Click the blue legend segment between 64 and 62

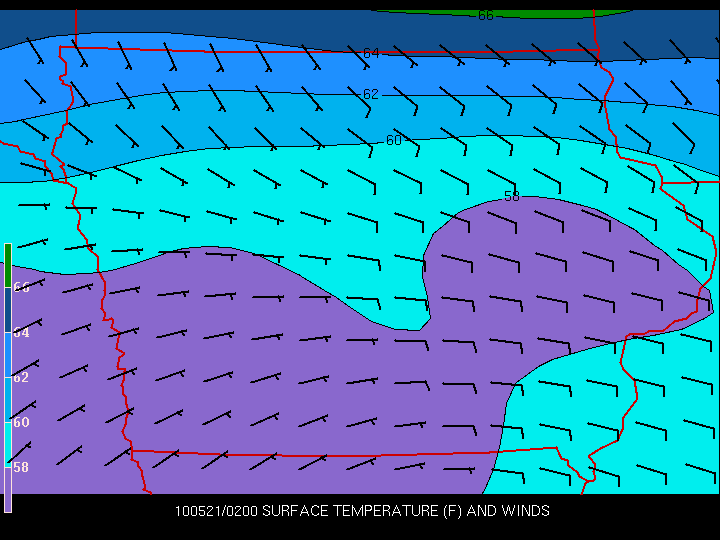click(8, 355)
